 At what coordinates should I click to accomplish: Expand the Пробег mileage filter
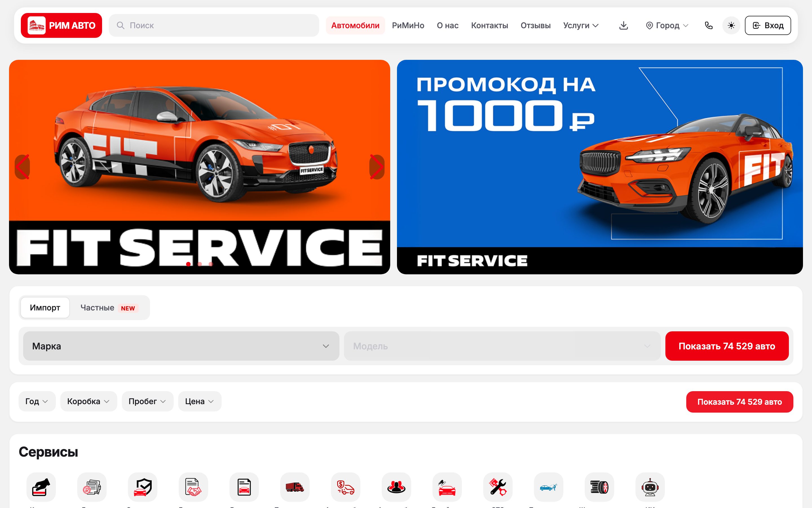[x=147, y=402]
